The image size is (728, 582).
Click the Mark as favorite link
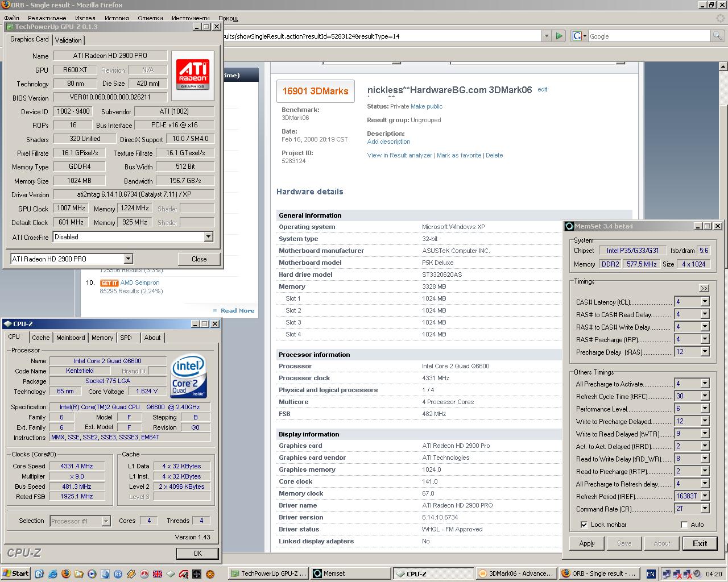click(x=459, y=155)
